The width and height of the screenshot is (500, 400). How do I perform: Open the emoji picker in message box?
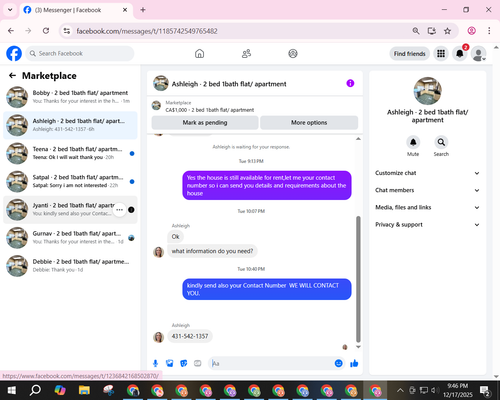click(338, 363)
